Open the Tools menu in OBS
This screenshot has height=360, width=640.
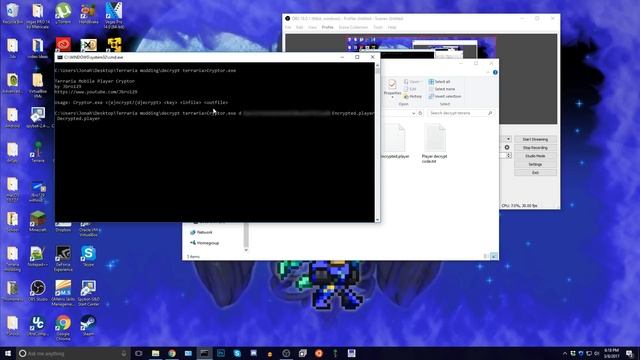tap(378, 27)
